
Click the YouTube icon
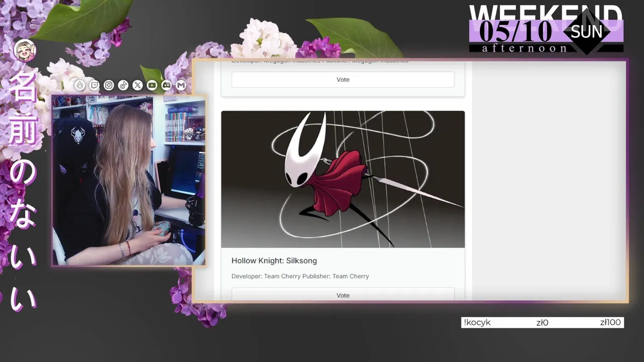pyautogui.click(x=152, y=85)
